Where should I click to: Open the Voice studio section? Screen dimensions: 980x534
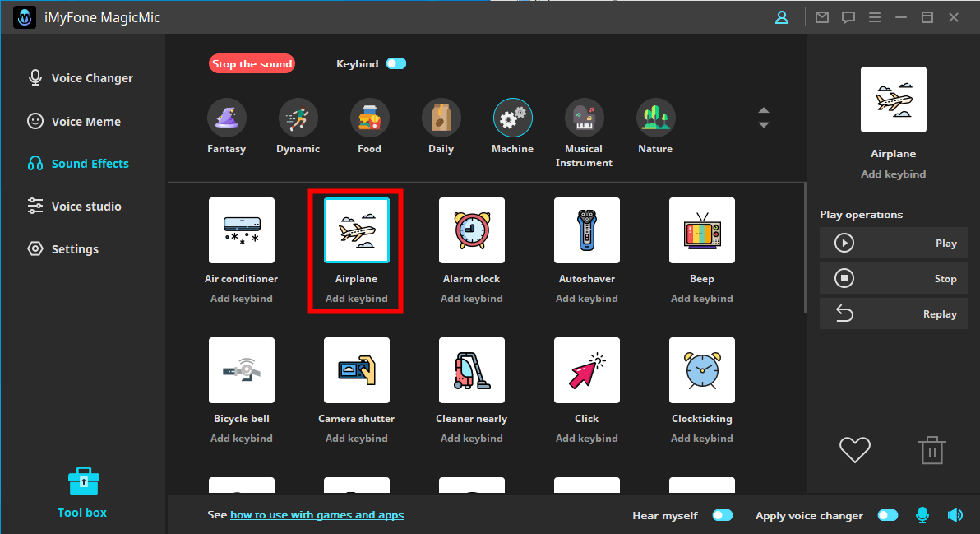click(x=74, y=207)
